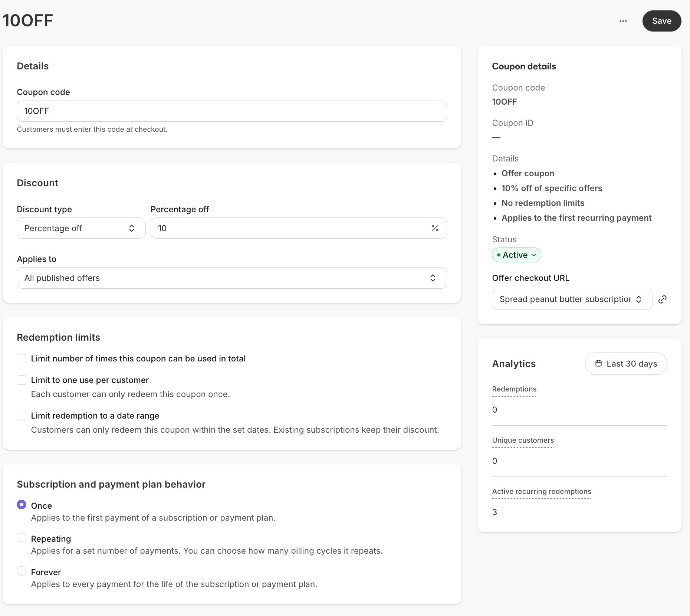Save the coupon changes
The height and width of the screenshot is (616, 690).
point(662,21)
